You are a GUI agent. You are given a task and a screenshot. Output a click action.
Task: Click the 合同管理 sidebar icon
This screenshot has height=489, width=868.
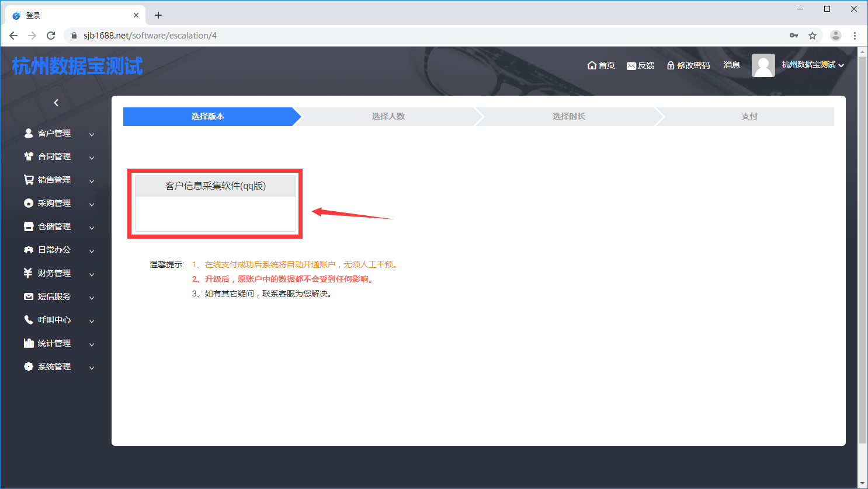(x=28, y=156)
